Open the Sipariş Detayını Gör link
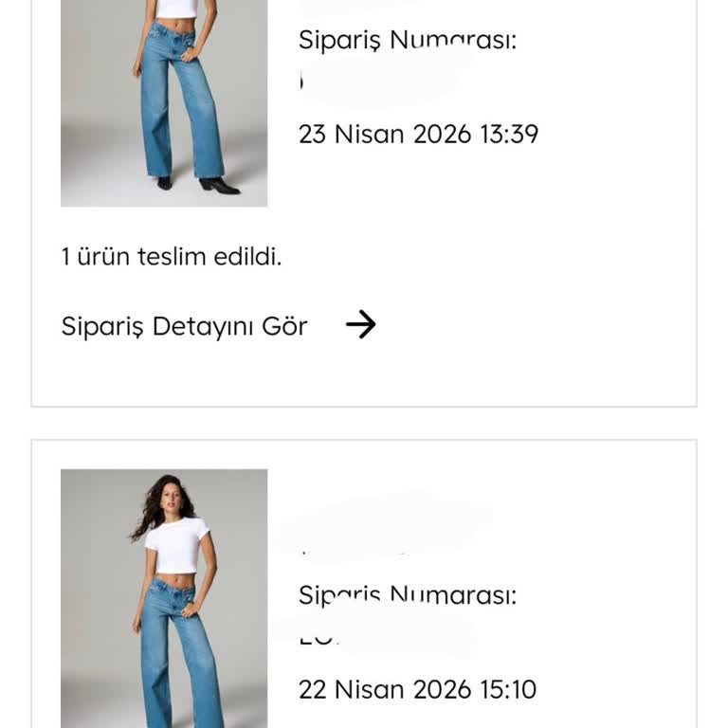The width and height of the screenshot is (728, 728). pyautogui.click(x=185, y=326)
